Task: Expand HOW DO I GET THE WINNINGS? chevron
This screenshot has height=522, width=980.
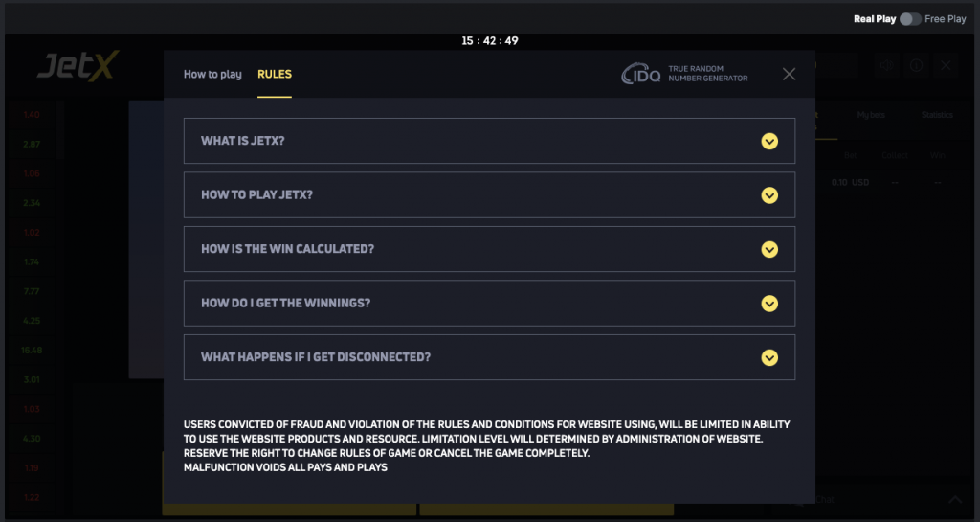Action: [x=769, y=304]
